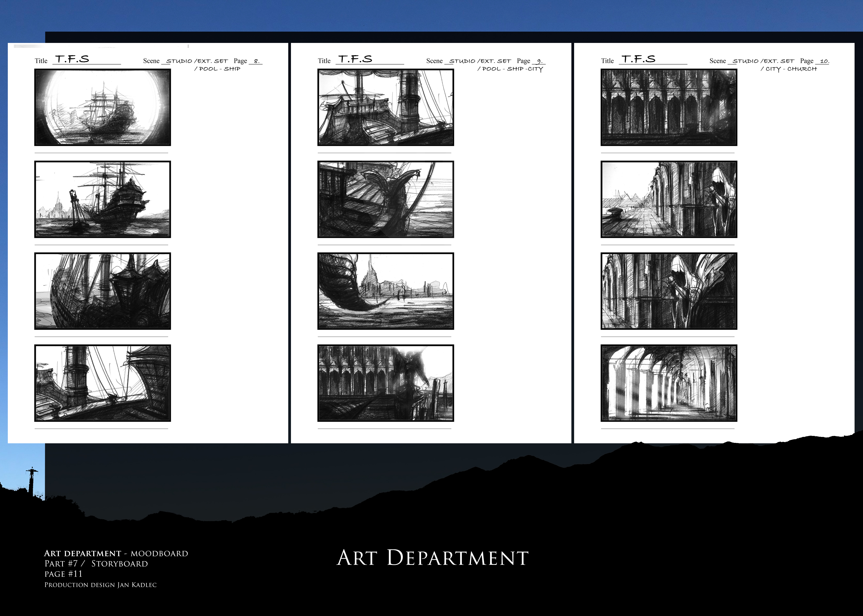
Task: Open the gothic church facade frame
Action: click(x=669, y=107)
